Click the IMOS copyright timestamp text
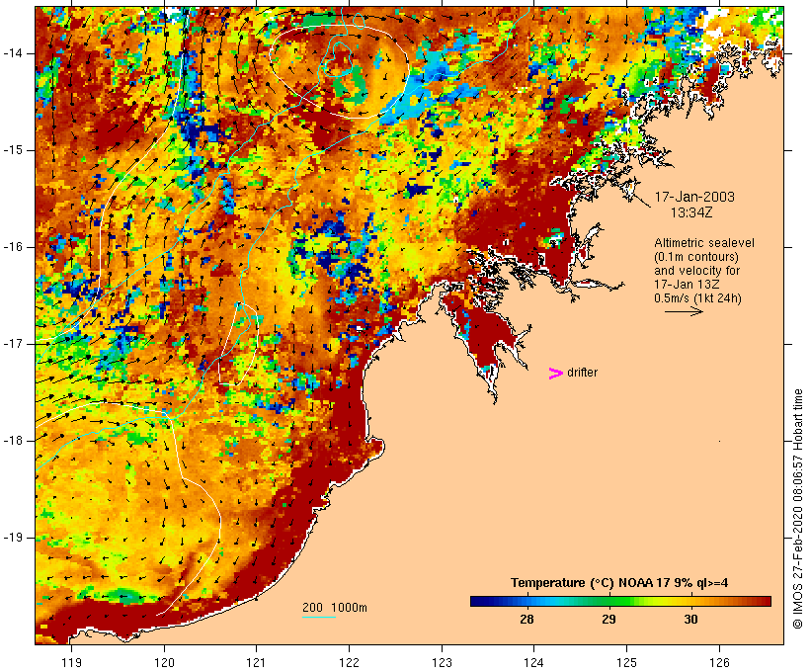The height and width of the screenshot is (672, 810). coord(797,509)
